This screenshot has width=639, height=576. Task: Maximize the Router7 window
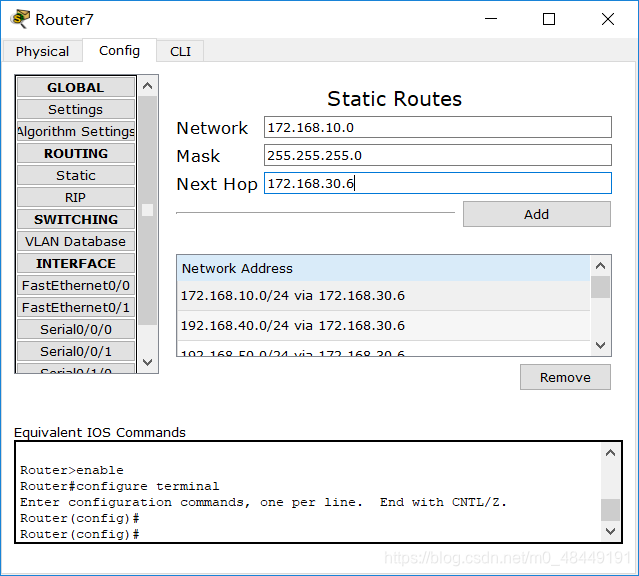(549, 19)
